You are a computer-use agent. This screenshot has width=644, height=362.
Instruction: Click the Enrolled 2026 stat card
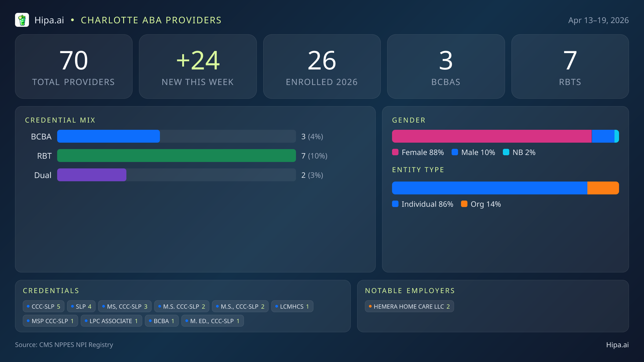pyautogui.click(x=322, y=67)
